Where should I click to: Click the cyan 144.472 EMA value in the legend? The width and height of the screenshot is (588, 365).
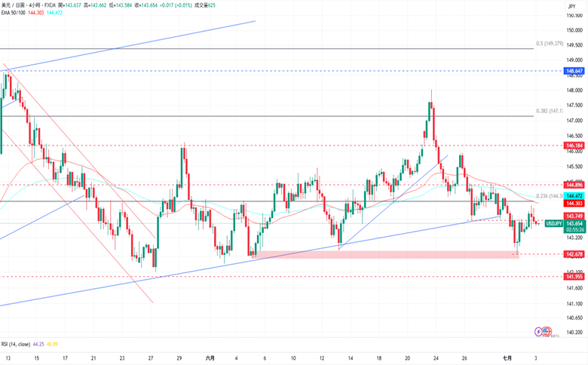click(x=54, y=13)
